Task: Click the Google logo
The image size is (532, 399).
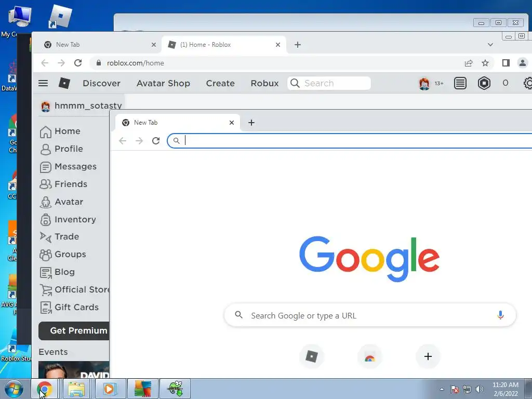Action: pyautogui.click(x=369, y=259)
